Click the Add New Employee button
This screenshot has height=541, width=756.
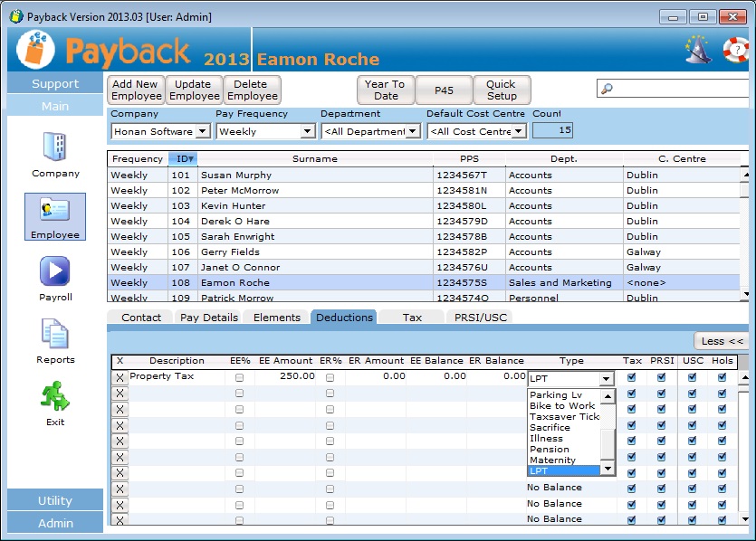(x=135, y=90)
